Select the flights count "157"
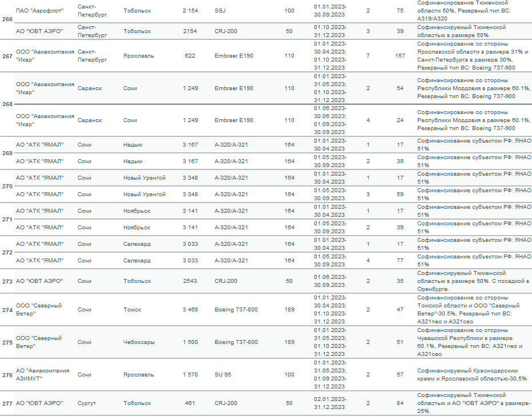The width and height of the screenshot is (532, 417). pyautogui.click(x=400, y=55)
